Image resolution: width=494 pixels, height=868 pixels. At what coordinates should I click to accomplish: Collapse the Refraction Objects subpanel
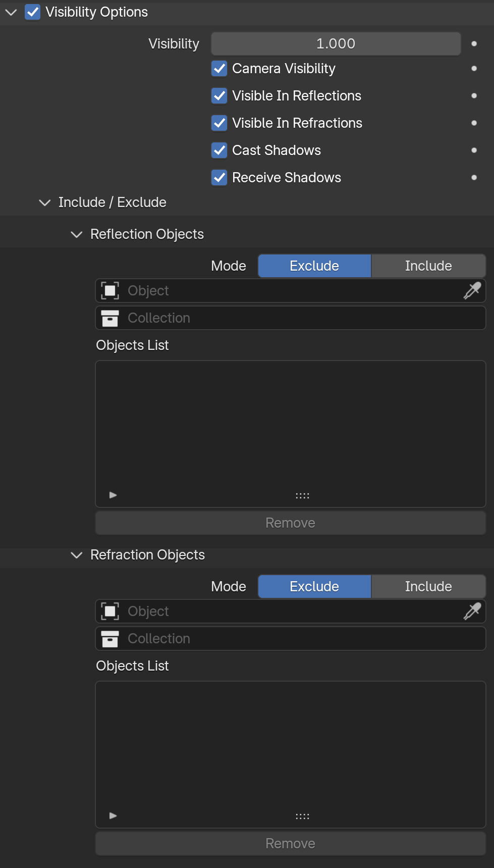pos(77,555)
